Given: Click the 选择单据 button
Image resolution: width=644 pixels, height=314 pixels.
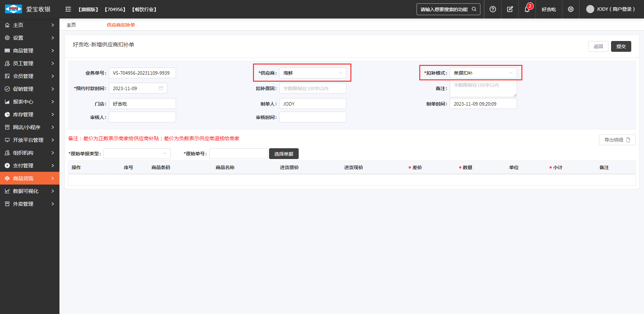Looking at the screenshot, I should [284, 154].
